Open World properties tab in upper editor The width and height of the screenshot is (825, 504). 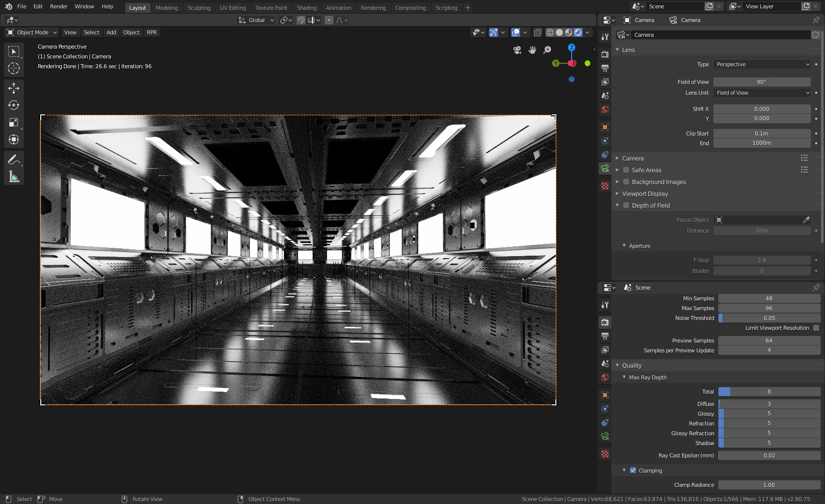click(605, 109)
